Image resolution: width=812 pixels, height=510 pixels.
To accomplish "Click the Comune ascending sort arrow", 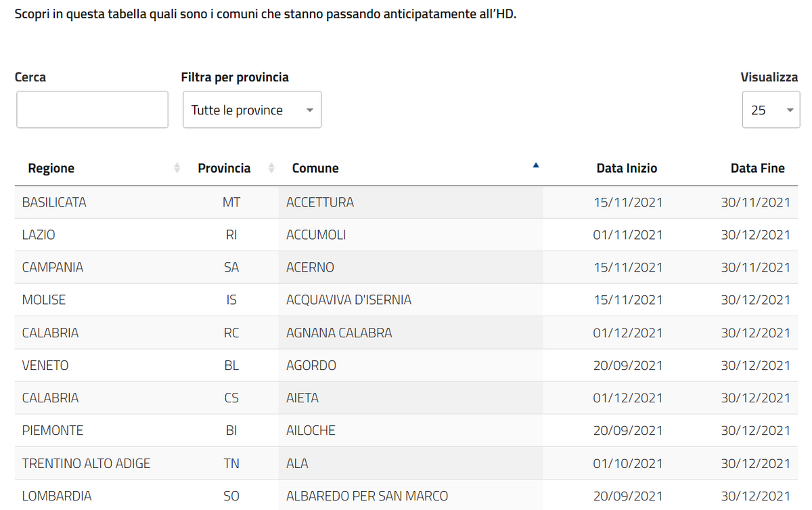I will (535, 165).
